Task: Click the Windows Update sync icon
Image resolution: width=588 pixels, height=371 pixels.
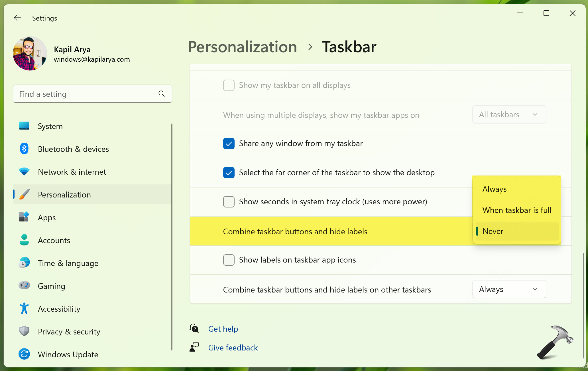Action: tap(24, 354)
